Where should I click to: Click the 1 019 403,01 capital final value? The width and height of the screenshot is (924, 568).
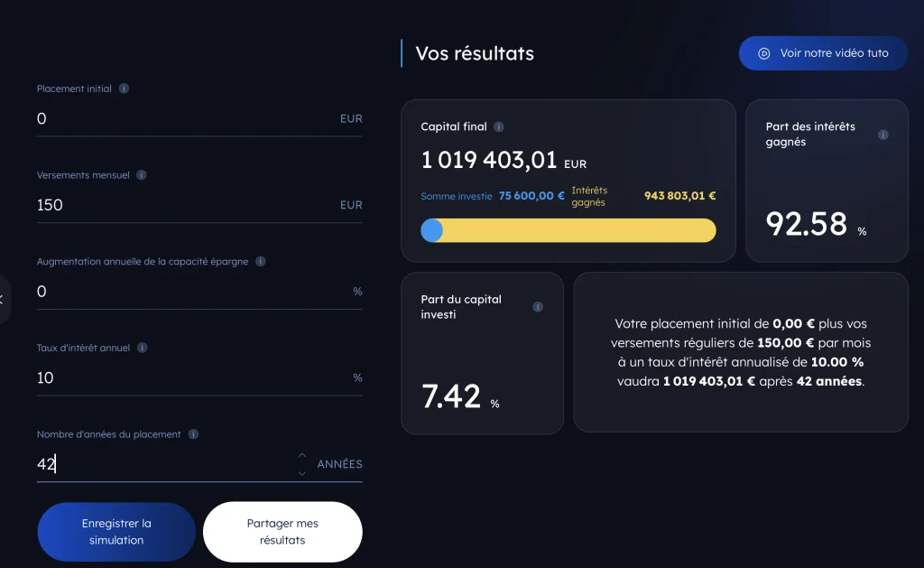click(488, 160)
